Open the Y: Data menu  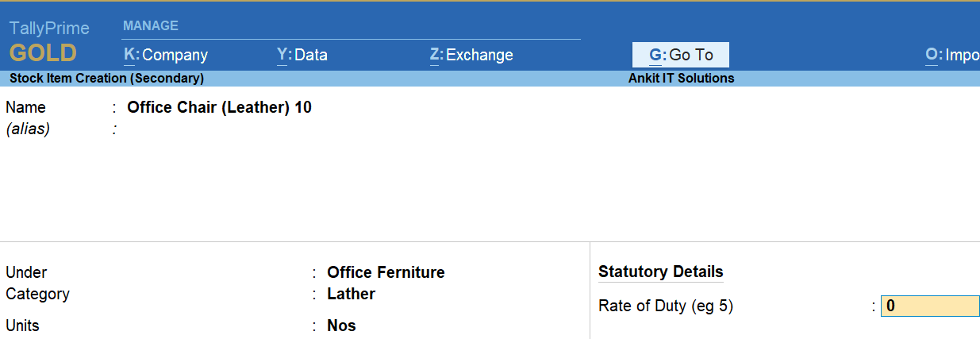tap(302, 55)
